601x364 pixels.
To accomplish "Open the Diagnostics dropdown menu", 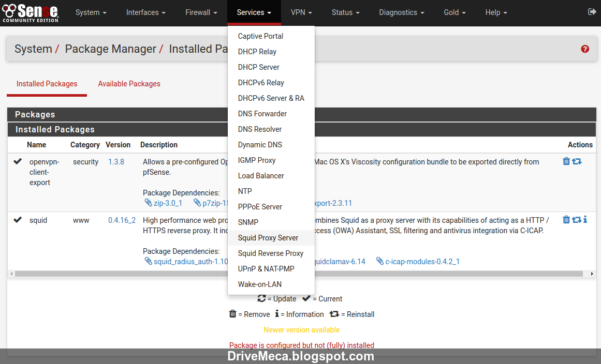I will 402,12.
